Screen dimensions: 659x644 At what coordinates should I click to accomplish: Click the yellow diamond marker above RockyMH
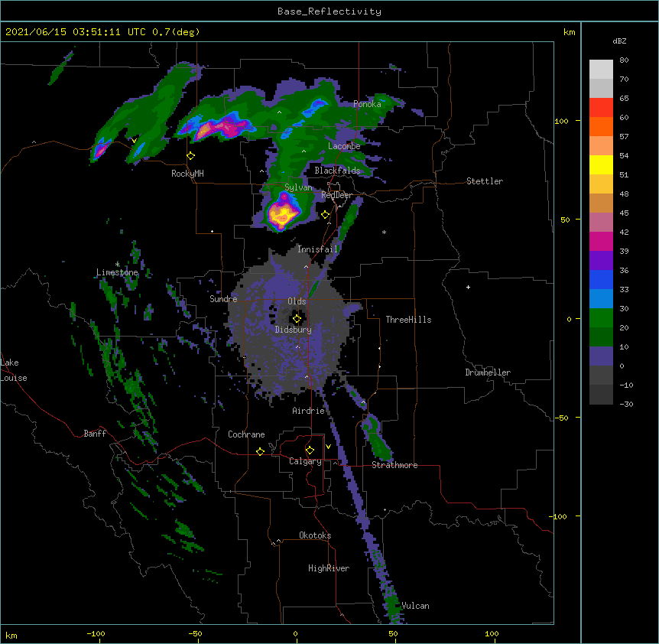(191, 155)
